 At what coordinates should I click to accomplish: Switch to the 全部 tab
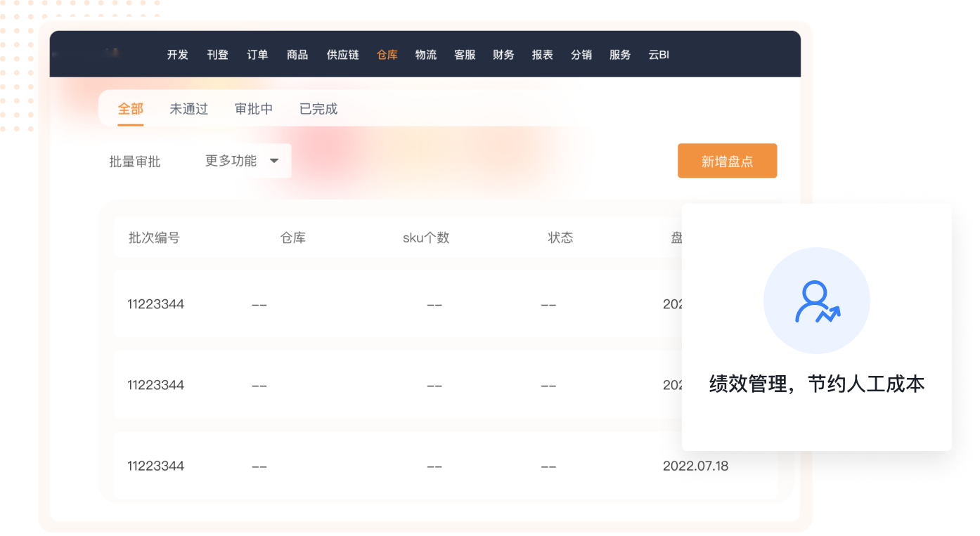130,109
